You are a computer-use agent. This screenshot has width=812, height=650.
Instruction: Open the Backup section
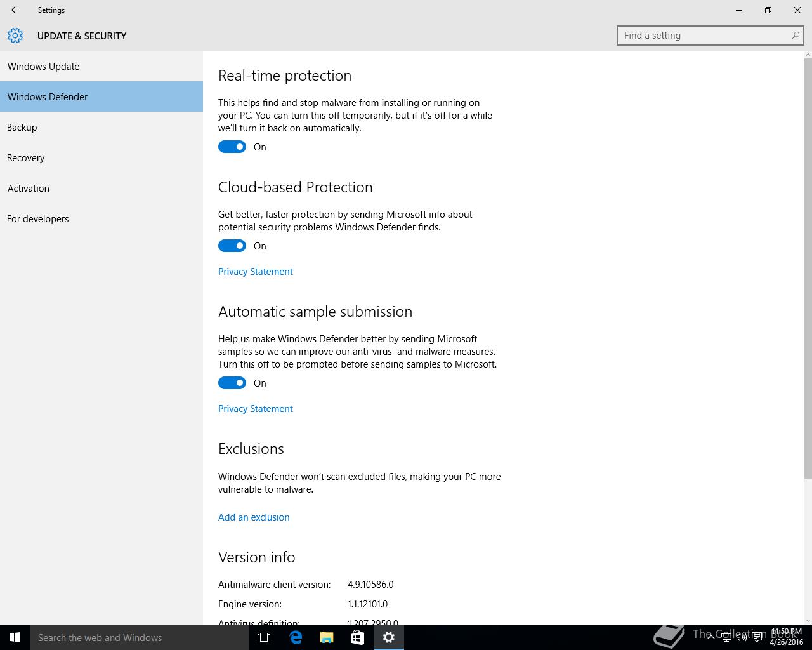(101, 127)
